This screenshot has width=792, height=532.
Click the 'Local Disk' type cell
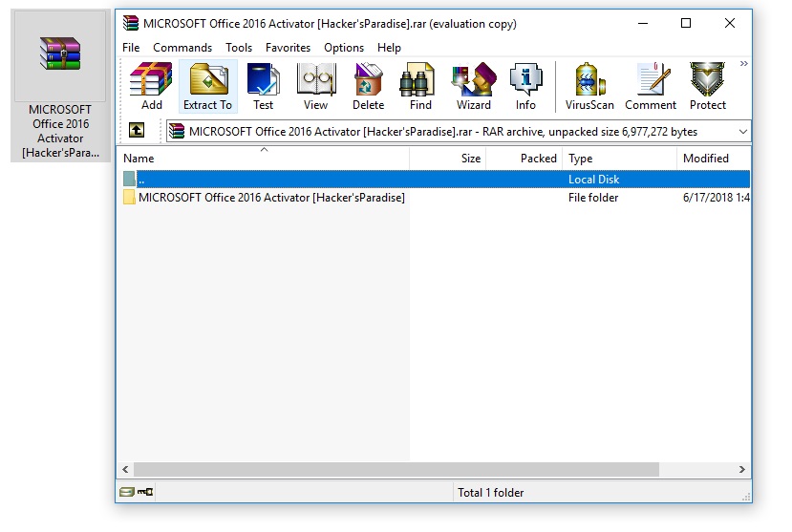[x=593, y=180]
